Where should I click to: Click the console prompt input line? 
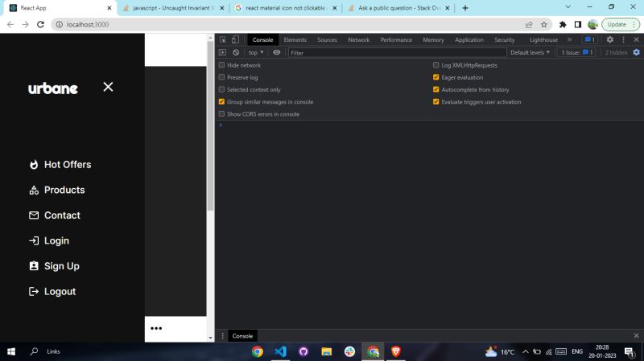pyautogui.click(x=429, y=125)
